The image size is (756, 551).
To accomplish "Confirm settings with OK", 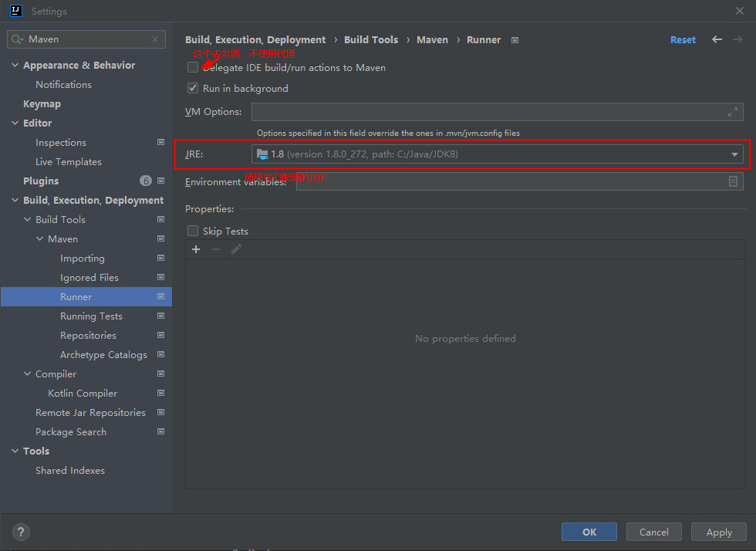I will (589, 532).
